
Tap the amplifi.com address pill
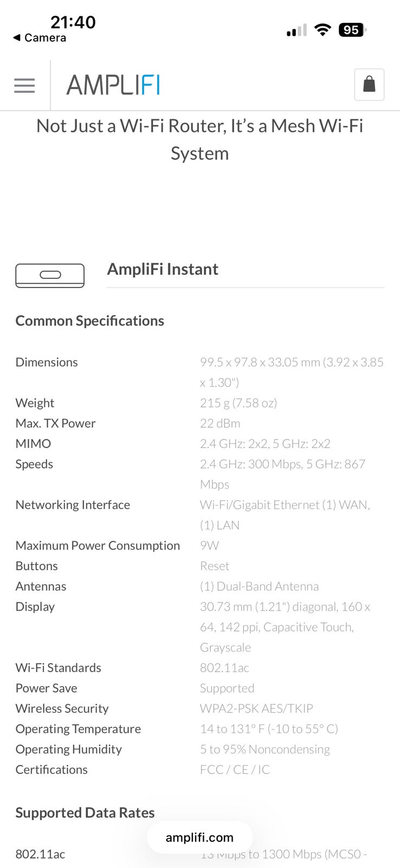pos(199,838)
